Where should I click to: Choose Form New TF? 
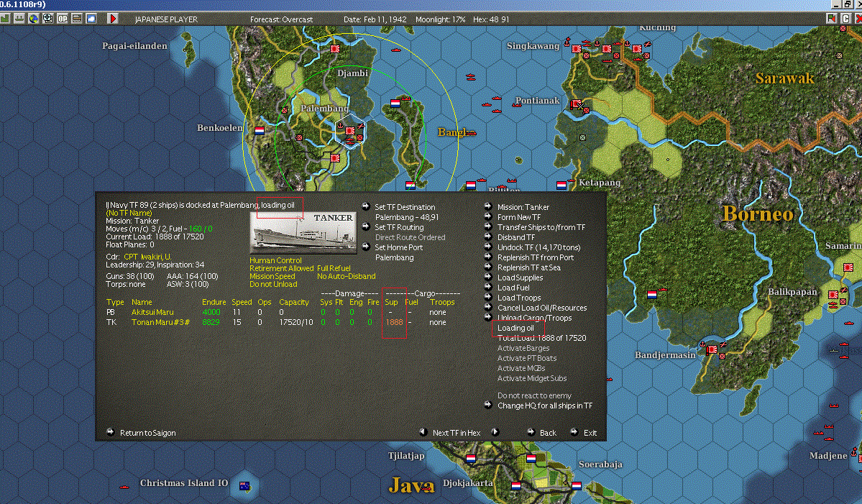[x=519, y=217]
